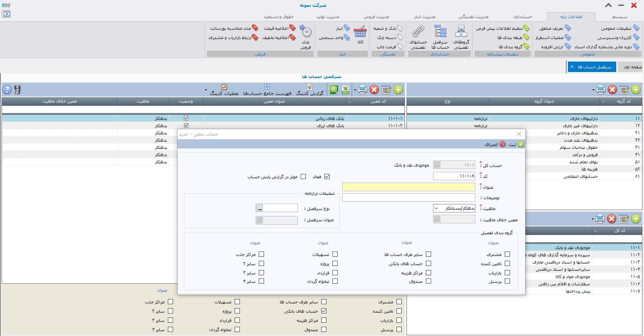Check تنخواه گردان in the dialog
The width and height of the screenshot is (644, 336).
335,281
